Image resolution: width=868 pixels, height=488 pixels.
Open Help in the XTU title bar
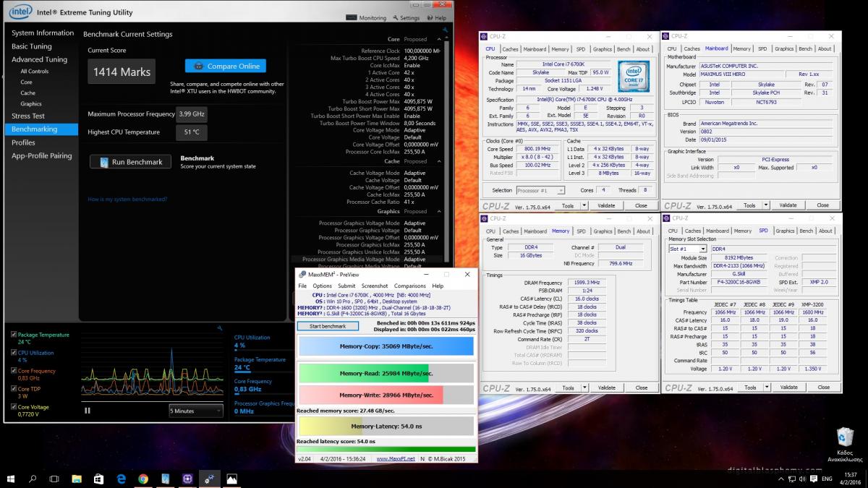[x=436, y=18]
